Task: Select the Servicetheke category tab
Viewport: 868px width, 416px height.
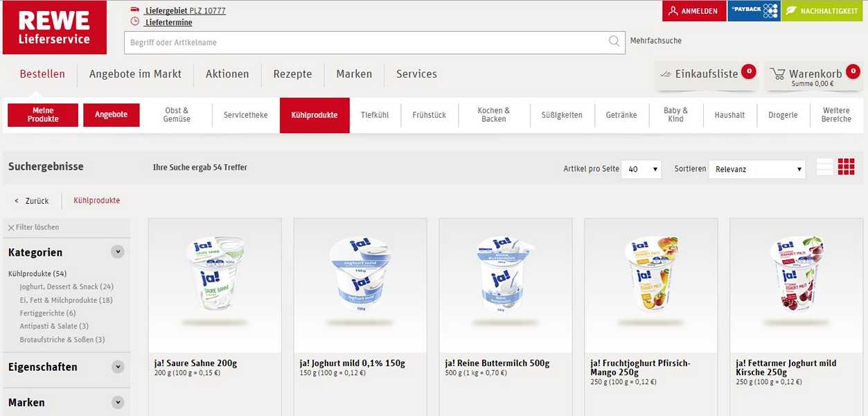Action: (x=245, y=115)
